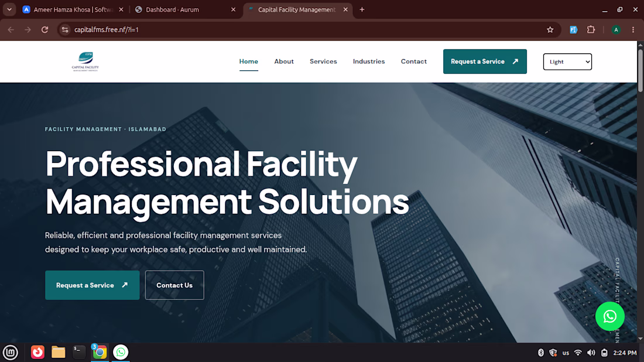Open the Wi-Fi network tray icon

tap(578, 353)
